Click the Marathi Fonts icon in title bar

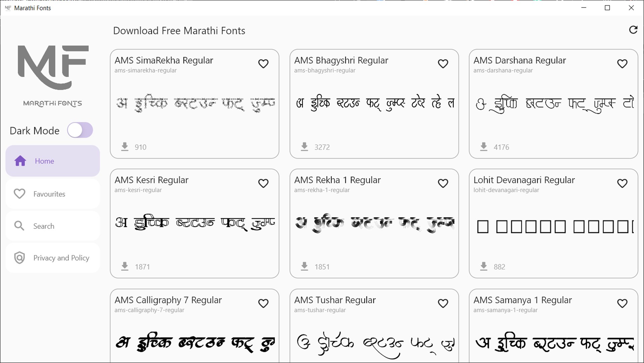click(8, 8)
